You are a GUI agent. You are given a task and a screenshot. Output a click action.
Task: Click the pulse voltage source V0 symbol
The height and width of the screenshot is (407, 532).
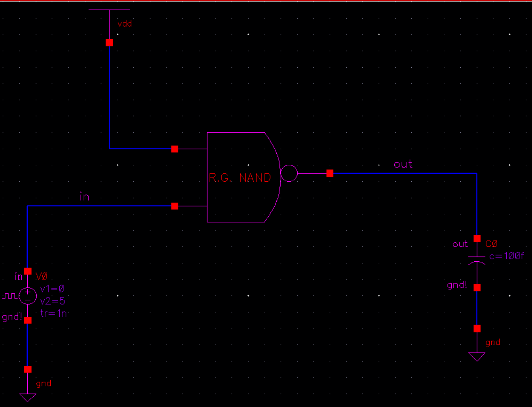coord(27,295)
